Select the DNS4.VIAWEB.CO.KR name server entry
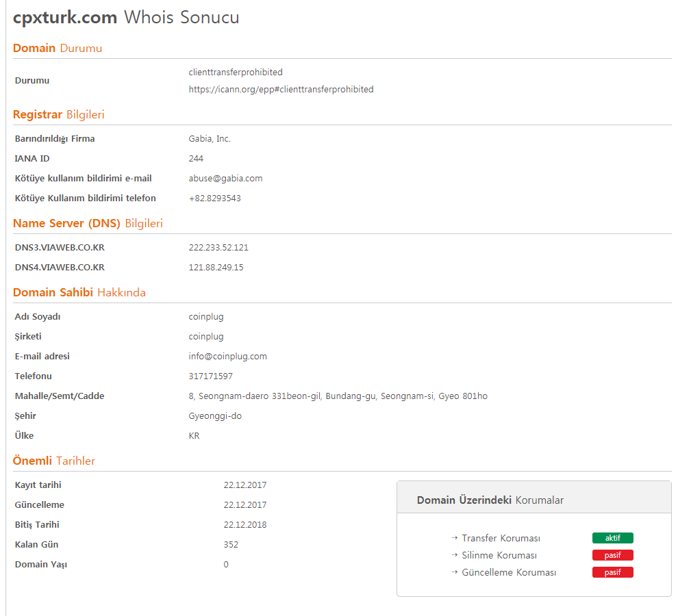 pyautogui.click(x=60, y=268)
